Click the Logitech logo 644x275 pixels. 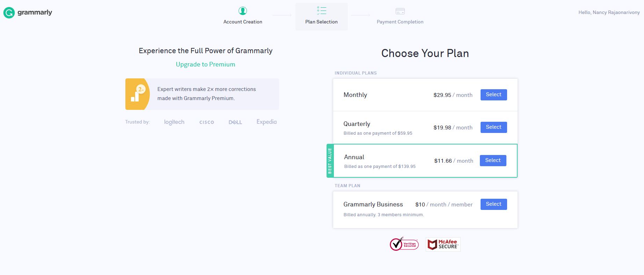pyautogui.click(x=174, y=122)
